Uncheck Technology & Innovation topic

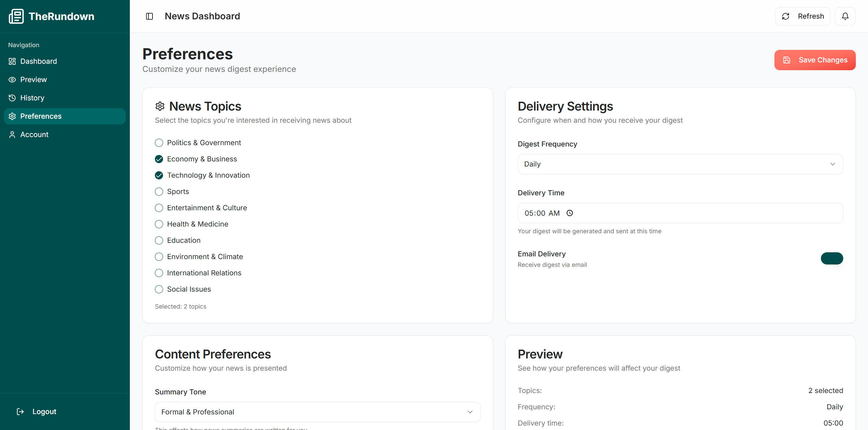tap(159, 175)
